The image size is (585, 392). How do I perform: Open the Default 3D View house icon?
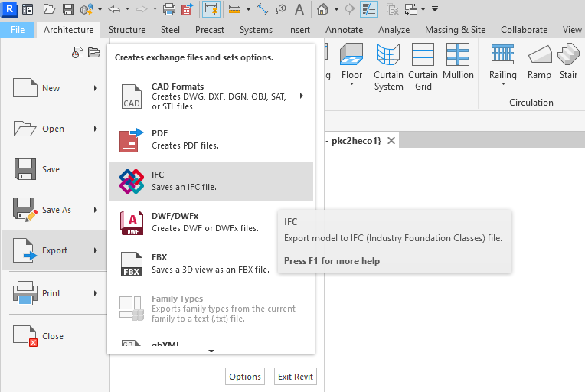pos(322,9)
